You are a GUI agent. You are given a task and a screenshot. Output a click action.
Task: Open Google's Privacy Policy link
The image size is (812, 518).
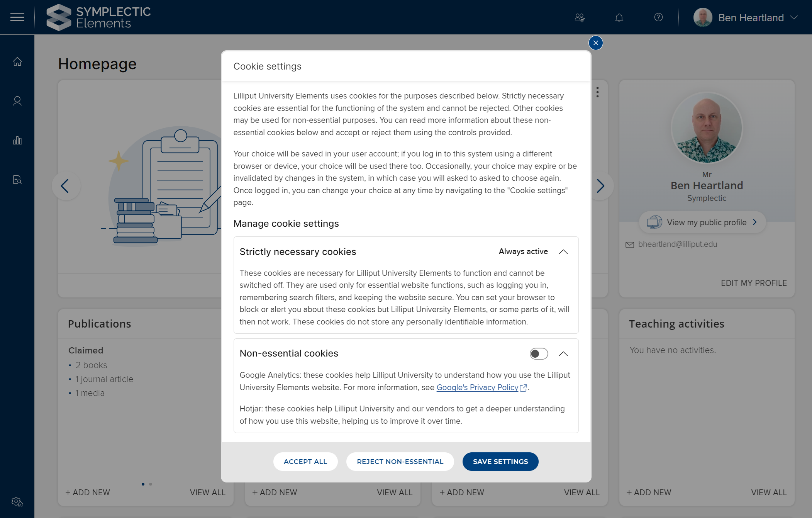478,387
